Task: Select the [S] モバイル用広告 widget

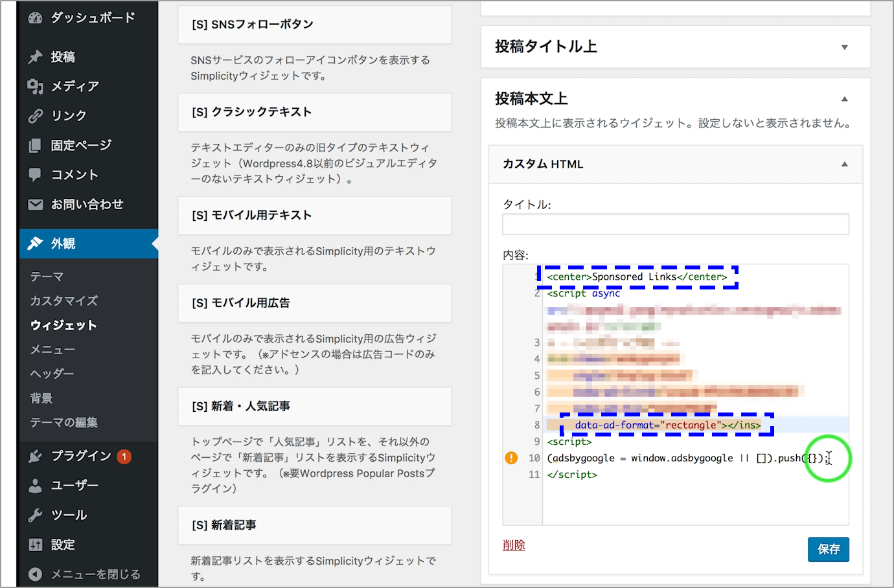Action: click(x=315, y=303)
